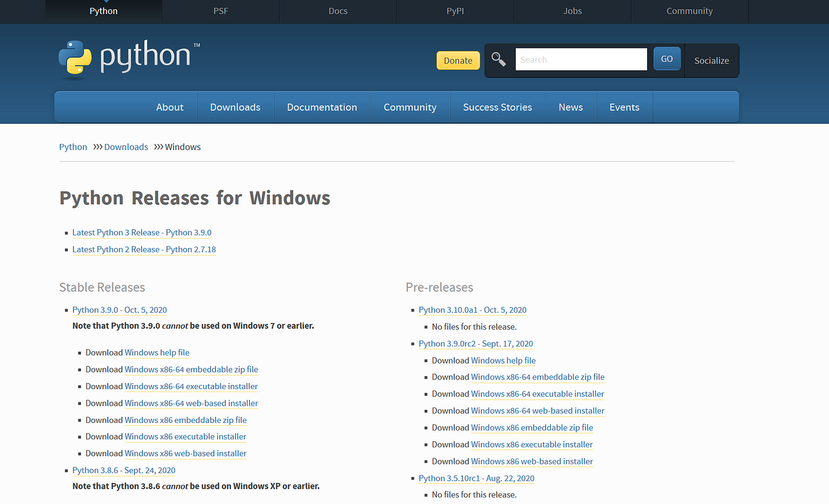The image size is (829, 504).
Task: Click the note about Python 3.9.0 and Windows 7
Action: tap(193, 326)
